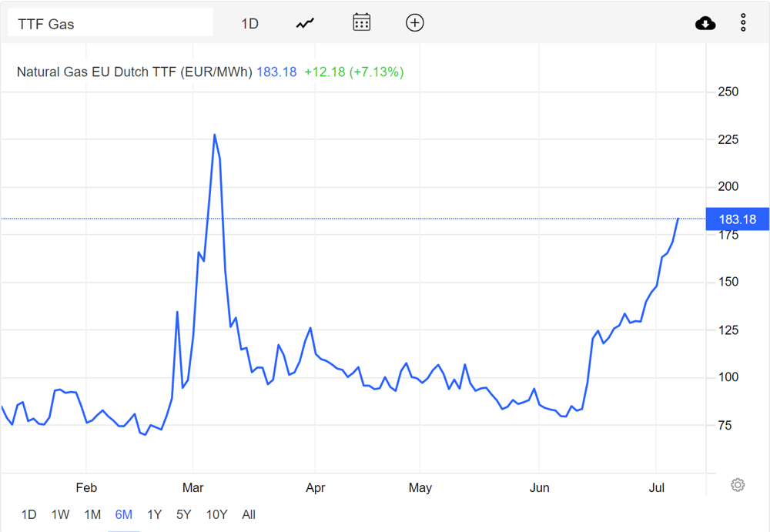This screenshot has height=532, width=770.
Task: Click the green +12.18 (+7.13%) change value
Action: [354, 72]
